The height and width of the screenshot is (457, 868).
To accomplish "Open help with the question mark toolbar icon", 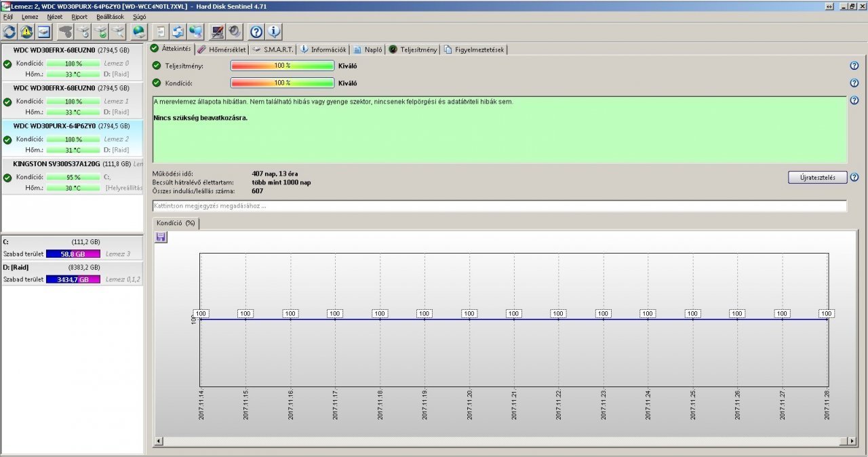I will click(256, 31).
